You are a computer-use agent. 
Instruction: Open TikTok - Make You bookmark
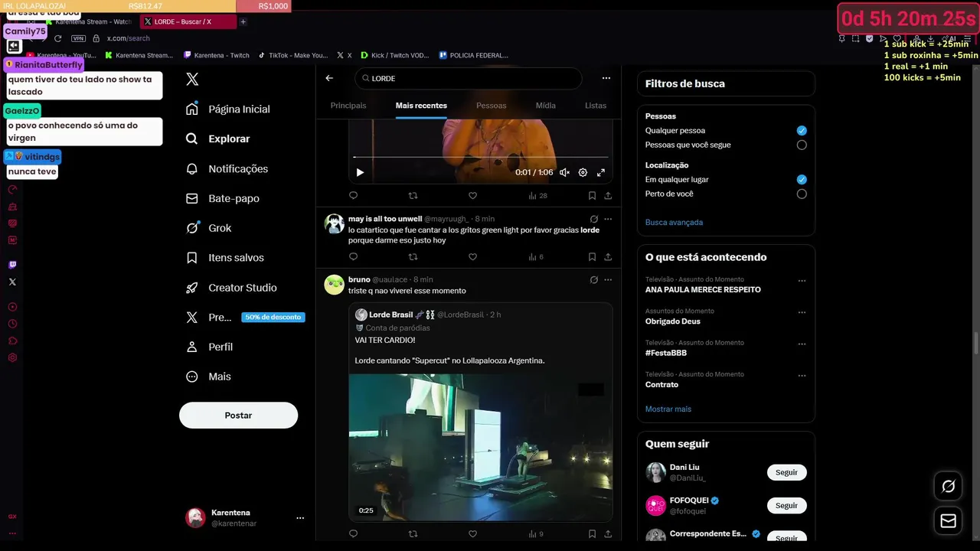click(x=292, y=55)
